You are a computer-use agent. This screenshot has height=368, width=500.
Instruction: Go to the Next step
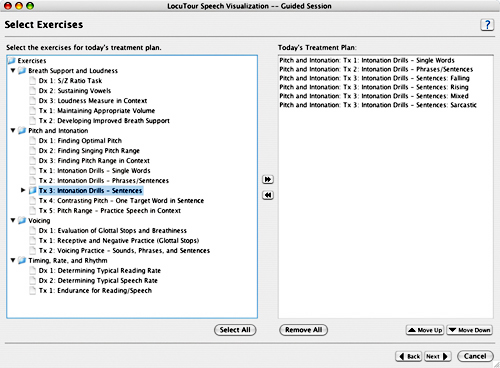click(438, 356)
